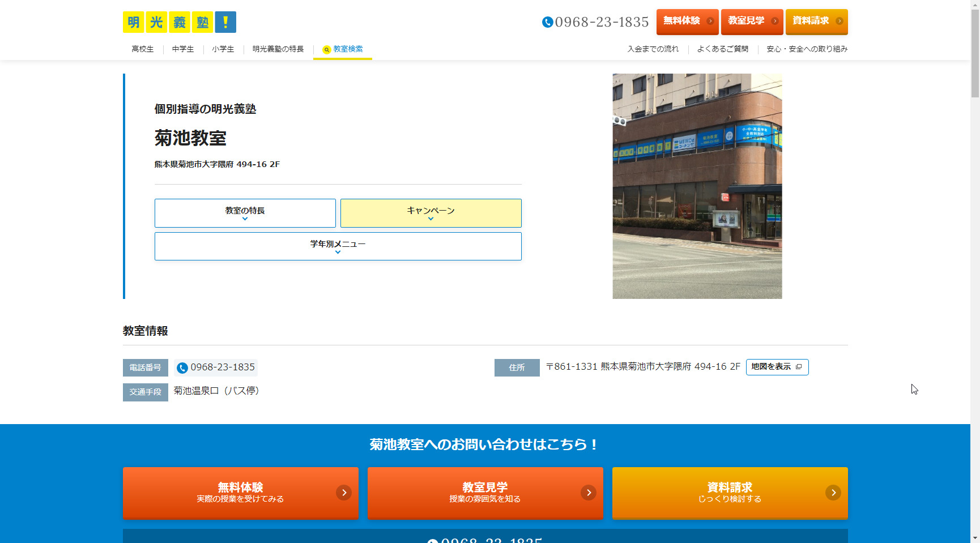Click large 無料体験 実際の授業を受けてみる banner

pos(241,493)
